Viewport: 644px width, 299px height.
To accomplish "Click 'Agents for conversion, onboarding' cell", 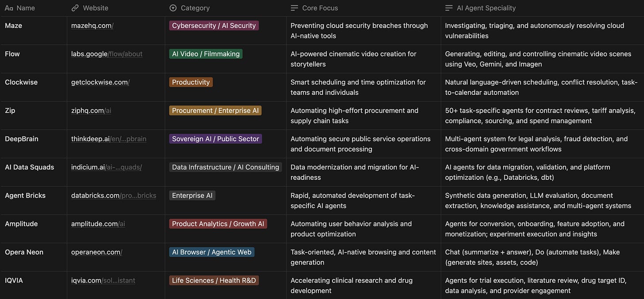I will [542, 229].
